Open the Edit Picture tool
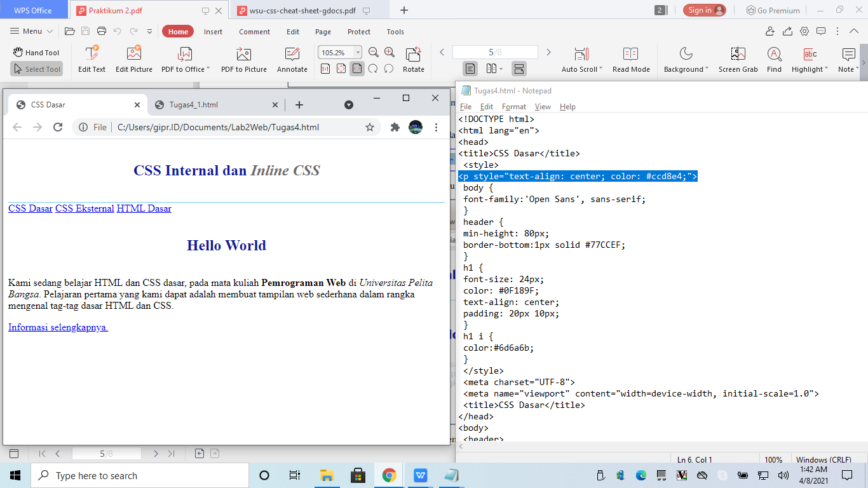The width and height of the screenshot is (868, 488). pyautogui.click(x=133, y=59)
